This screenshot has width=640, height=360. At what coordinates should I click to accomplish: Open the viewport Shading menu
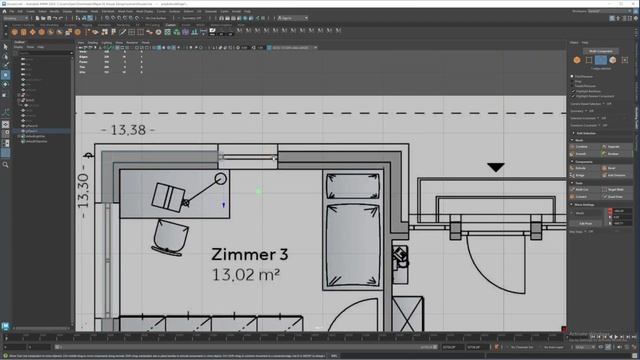[93, 42]
